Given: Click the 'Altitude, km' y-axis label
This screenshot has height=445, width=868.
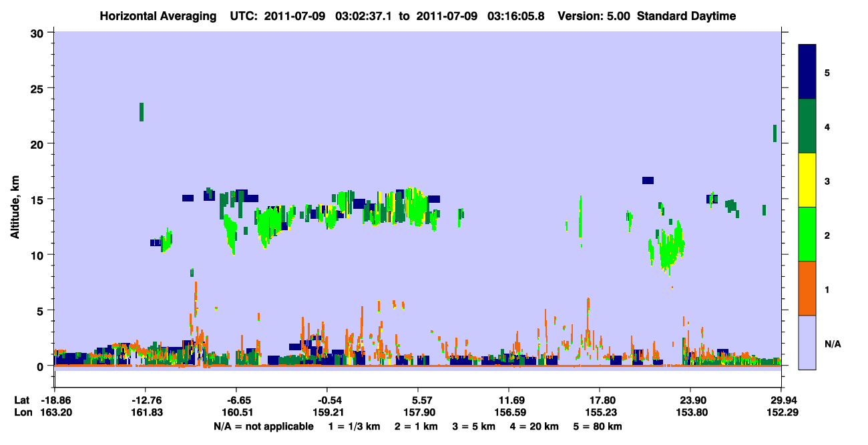Looking at the screenshot, I should coord(15,208).
